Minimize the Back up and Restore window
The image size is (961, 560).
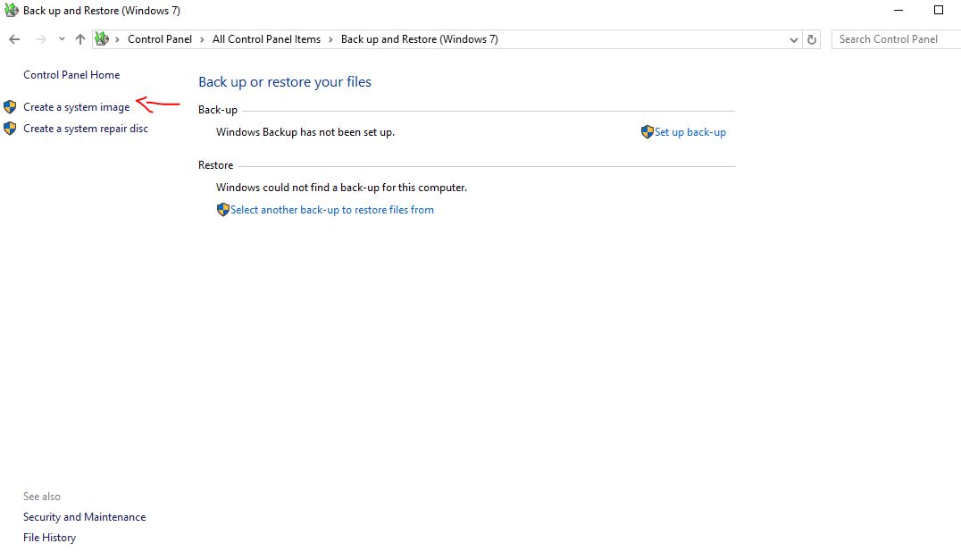pyautogui.click(x=898, y=11)
